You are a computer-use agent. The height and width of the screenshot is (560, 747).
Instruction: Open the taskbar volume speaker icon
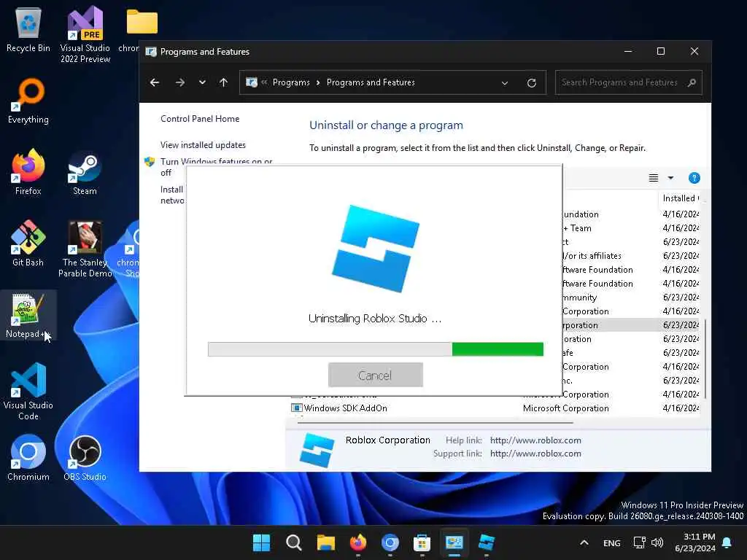tap(657, 542)
